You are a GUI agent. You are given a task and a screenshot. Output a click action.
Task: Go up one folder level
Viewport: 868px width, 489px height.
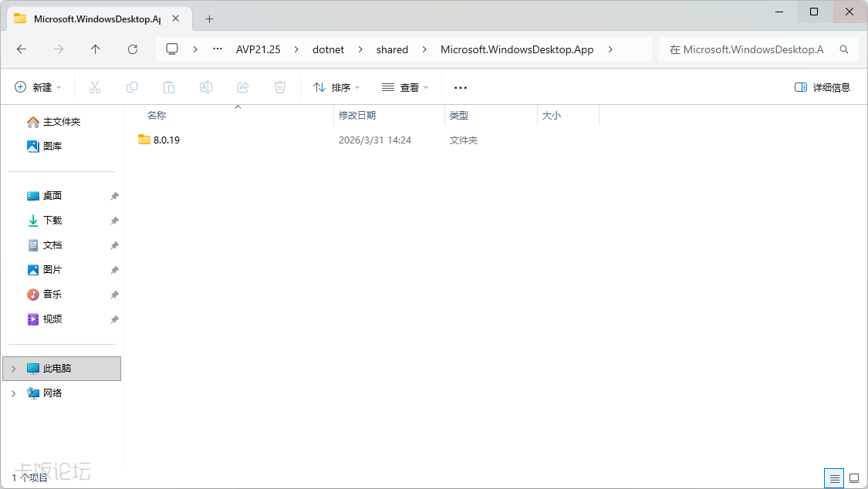[95, 49]
